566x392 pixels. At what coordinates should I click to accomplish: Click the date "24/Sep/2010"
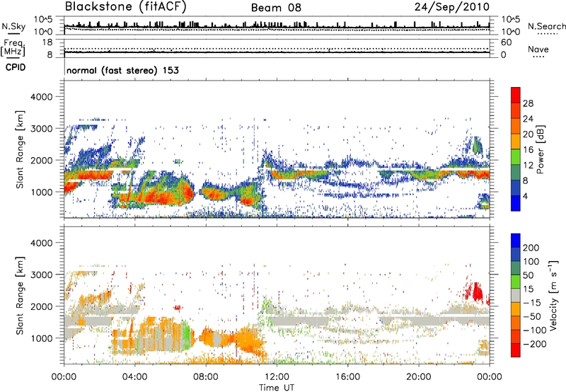click(x=451, y=7)
